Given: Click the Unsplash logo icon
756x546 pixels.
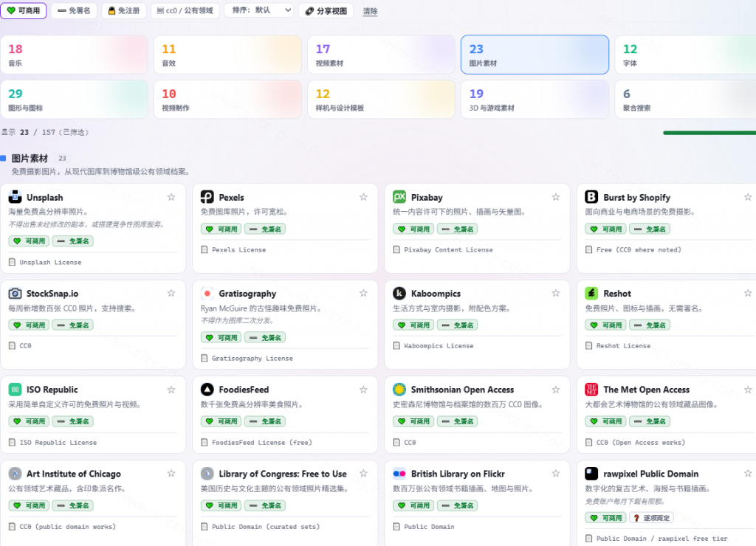Looking at the screenshot, I should coord(15,196).
